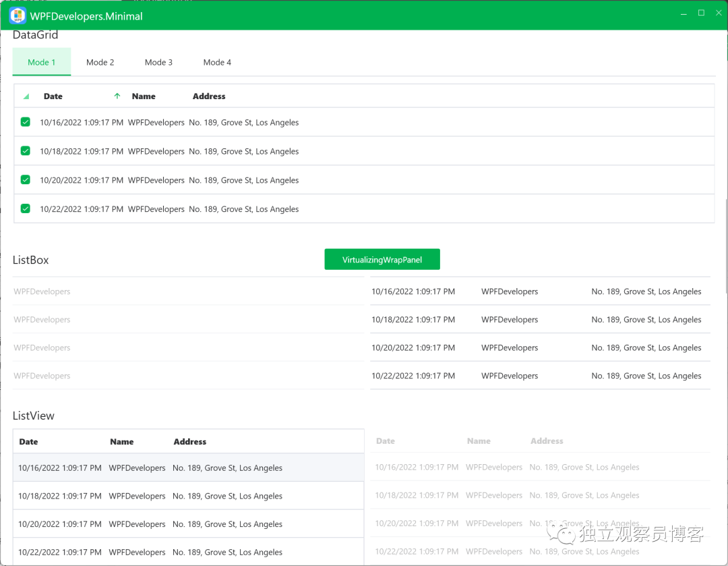Click the window's vertical scrollbar thumb
Screen dimensions: 728x566
(x=726, y=246)
